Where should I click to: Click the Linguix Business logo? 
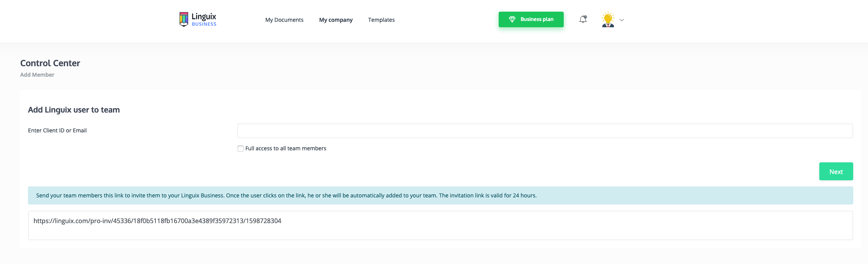click(198, 19)
